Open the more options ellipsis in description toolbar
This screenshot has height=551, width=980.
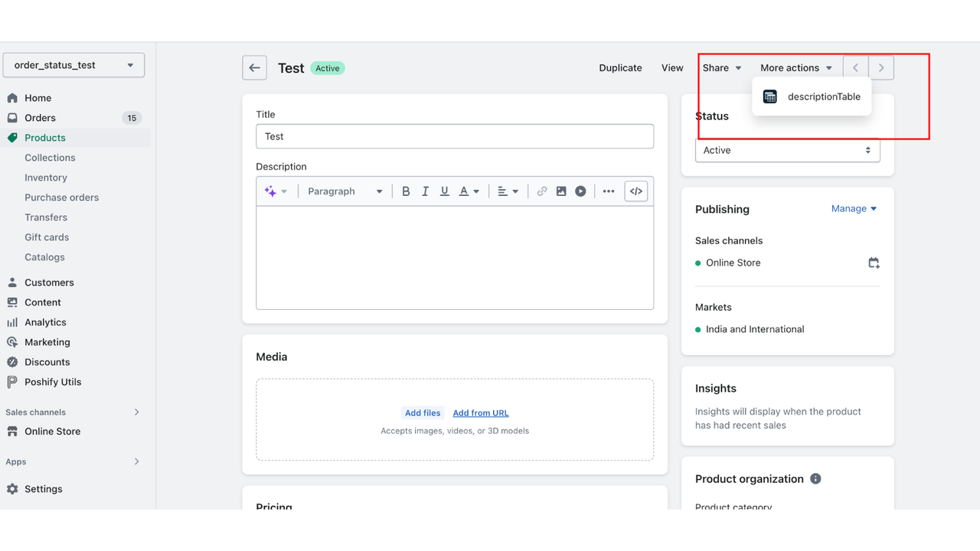pos(608,191)
